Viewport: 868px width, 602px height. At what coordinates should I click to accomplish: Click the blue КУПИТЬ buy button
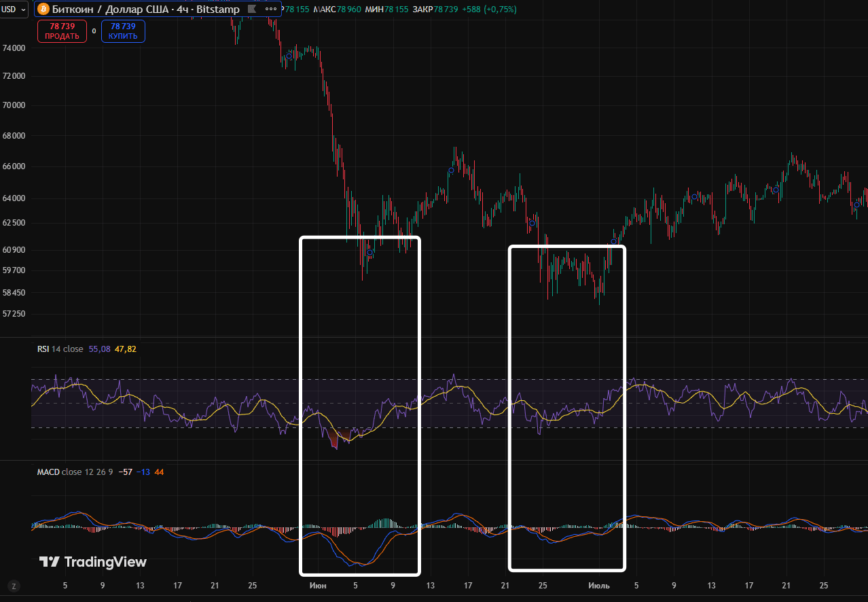(123, 31)
